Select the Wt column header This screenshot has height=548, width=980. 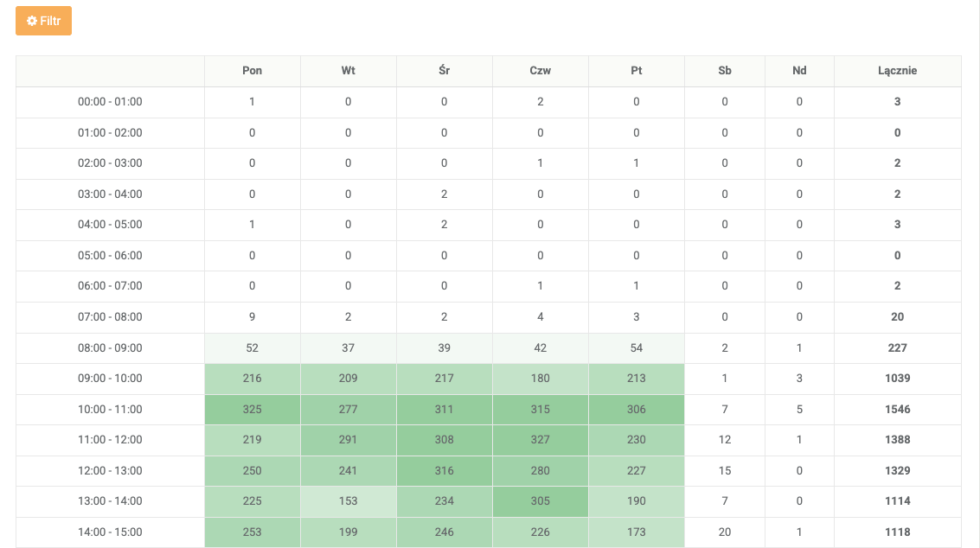click(349, 71)
